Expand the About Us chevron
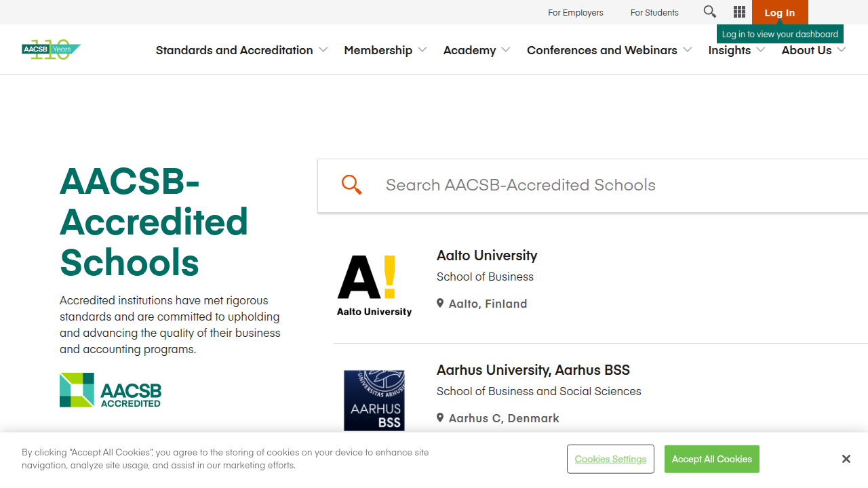The width and height of the screenshot is (868, 488). pos(841,49)
